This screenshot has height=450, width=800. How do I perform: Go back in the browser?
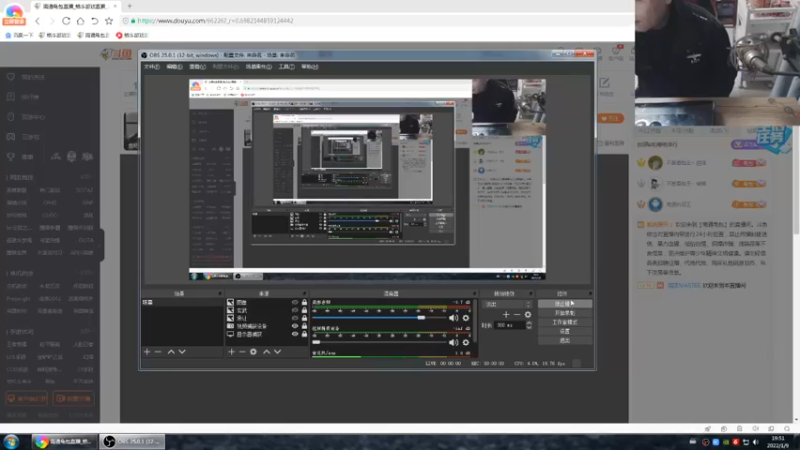(38, 21)
